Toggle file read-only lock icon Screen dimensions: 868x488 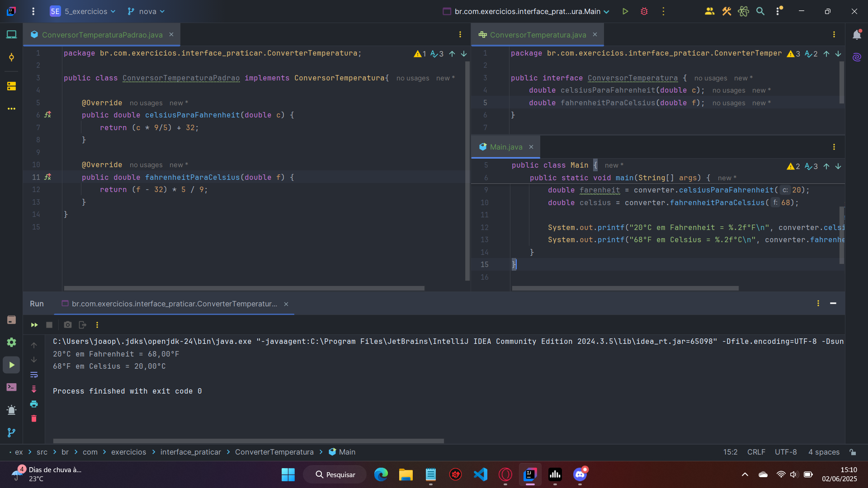click(853, 452)
